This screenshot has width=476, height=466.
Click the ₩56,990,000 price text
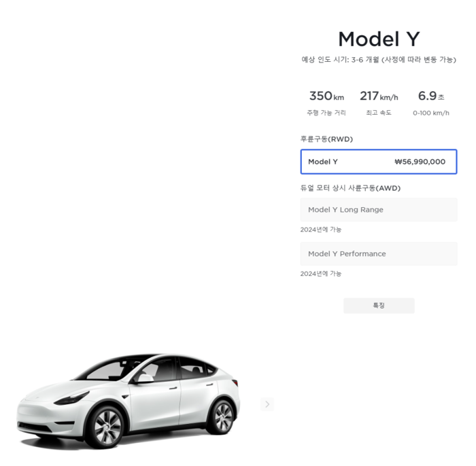(x=420, y=162)
